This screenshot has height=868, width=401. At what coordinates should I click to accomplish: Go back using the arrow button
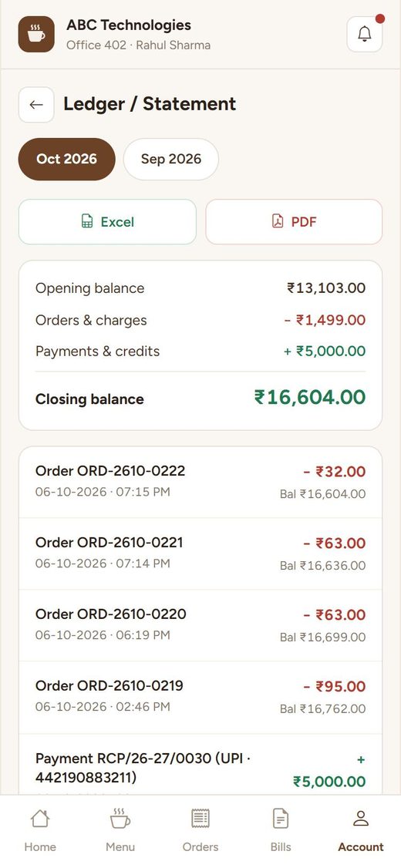pos(36,105)
